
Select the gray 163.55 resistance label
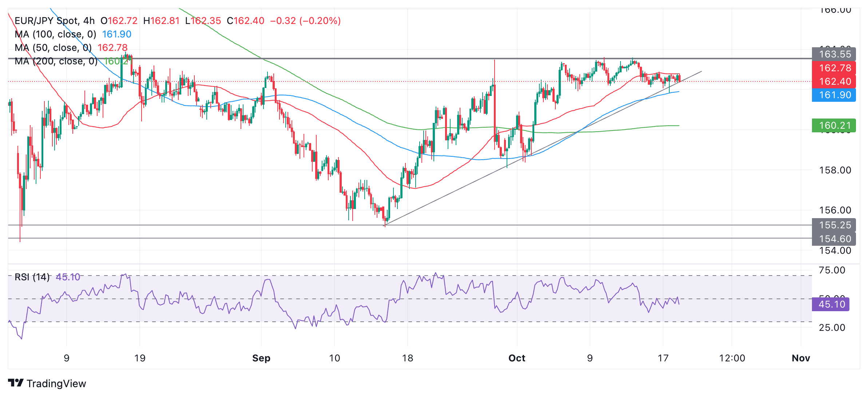(x=834, y=55)
